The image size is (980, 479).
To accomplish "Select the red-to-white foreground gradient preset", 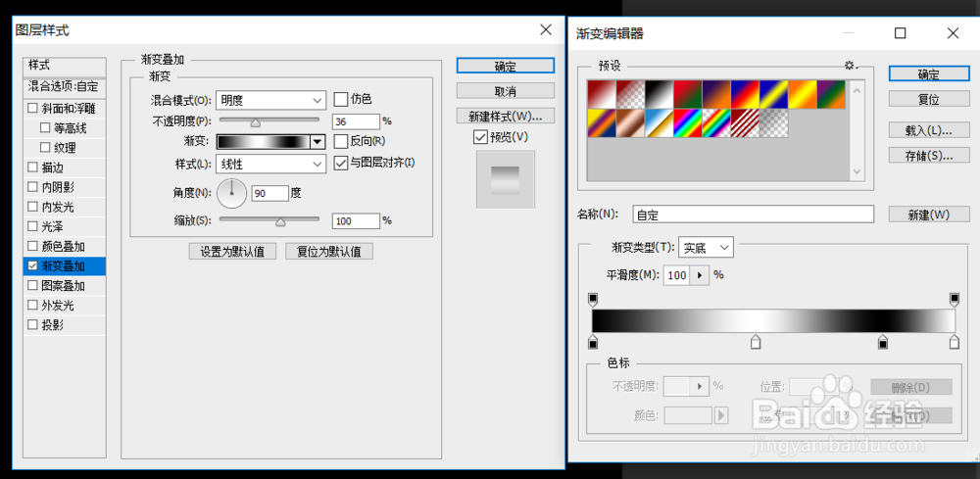I will coord(602,94).
